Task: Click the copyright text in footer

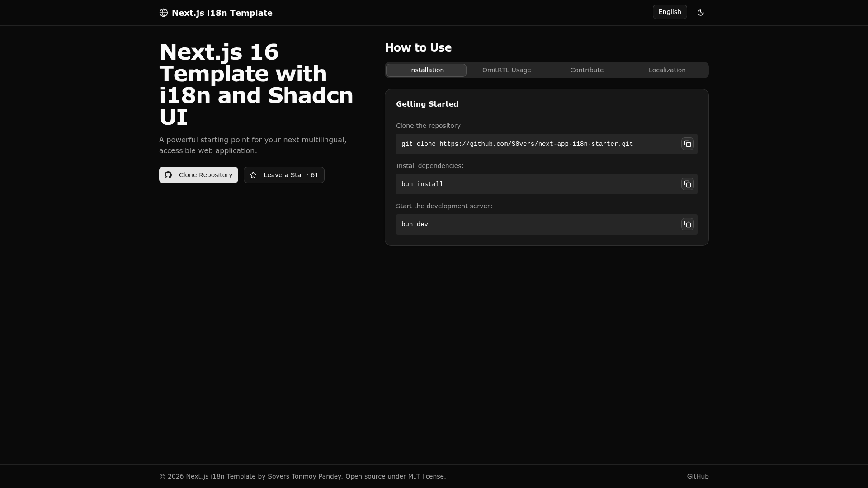Action: click(x=302, y=476)
